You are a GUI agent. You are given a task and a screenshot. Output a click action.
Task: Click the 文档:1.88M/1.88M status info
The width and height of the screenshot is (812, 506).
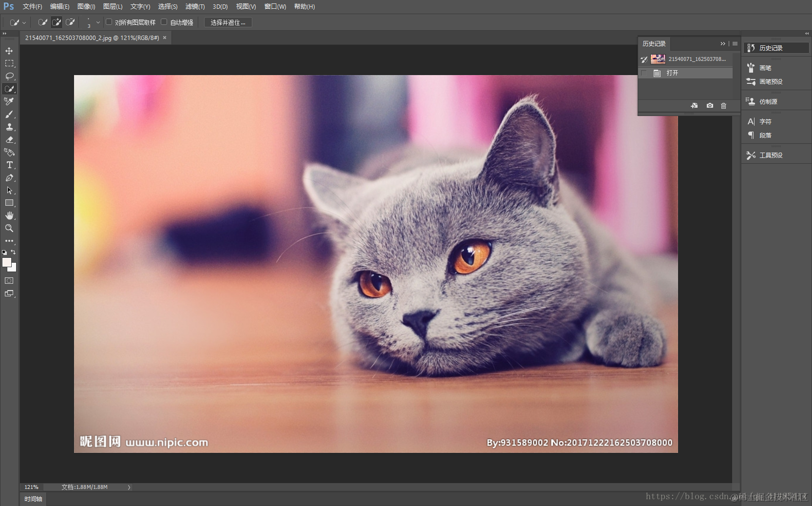coord(84,487)
